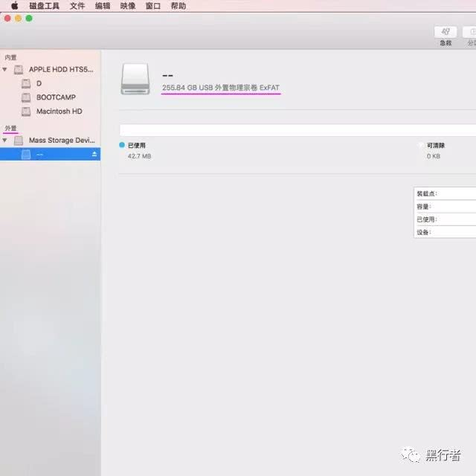Click the First Aid (急救) toolbar button
This screenshot has height=476, width=476.
445,33
